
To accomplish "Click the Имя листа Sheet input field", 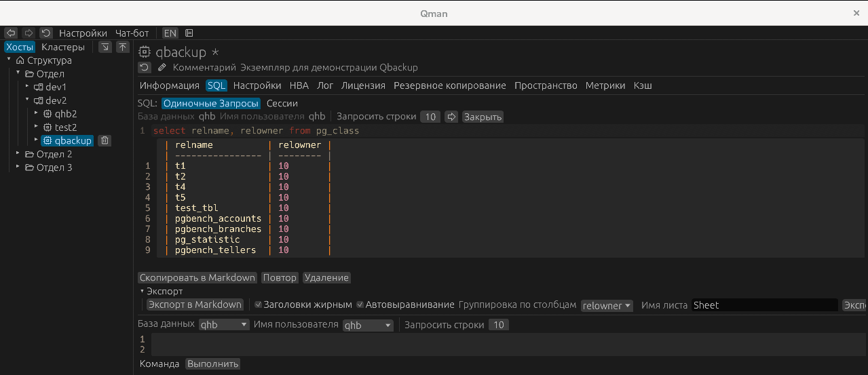I will point(764,305).
